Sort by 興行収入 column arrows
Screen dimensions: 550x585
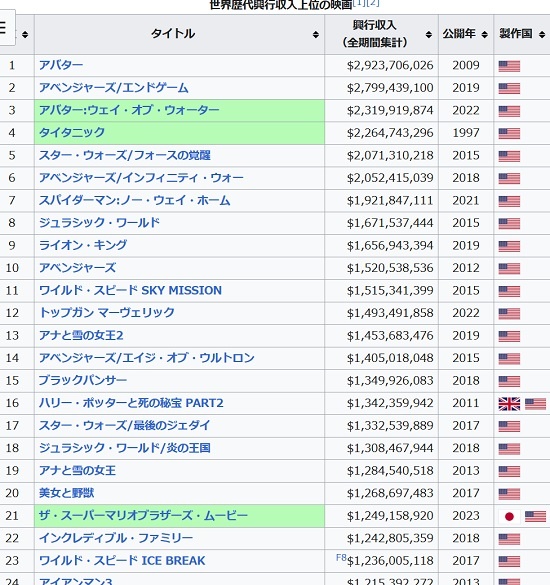tap(429, 35)
